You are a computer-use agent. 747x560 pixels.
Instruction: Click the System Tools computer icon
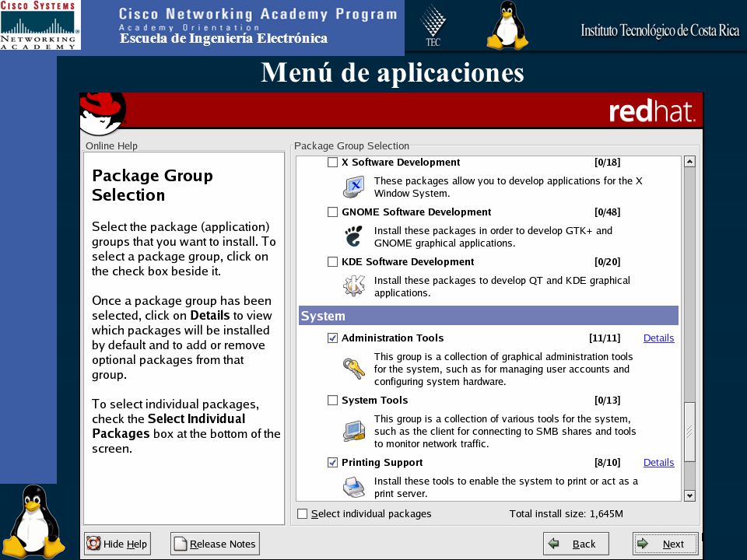pyautogui.click(x=354, y=431)
